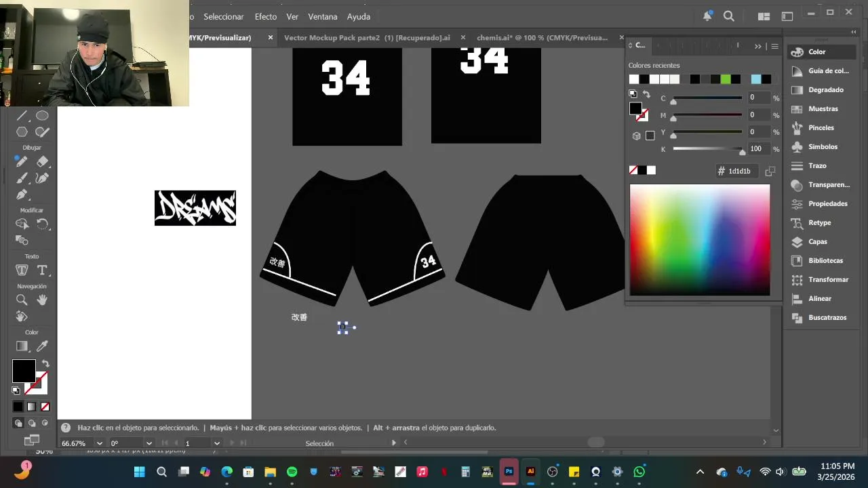Select the Eraser tool

(x=42, y=161)
